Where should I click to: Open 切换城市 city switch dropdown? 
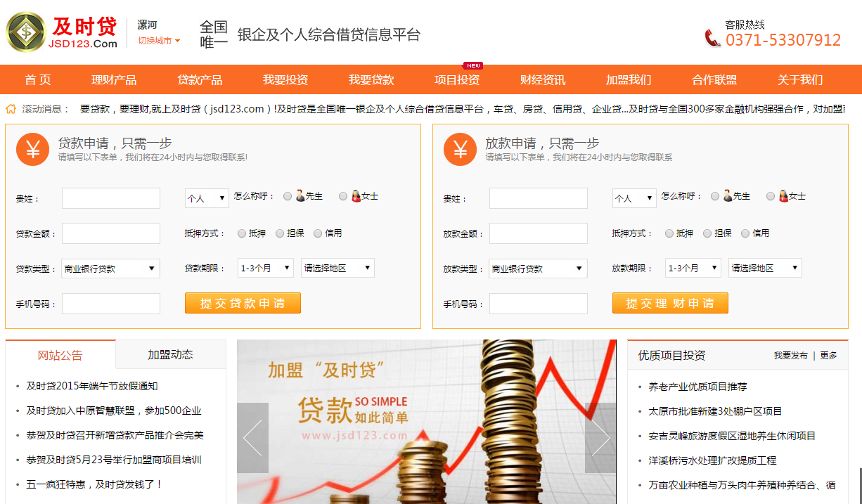pyautogui.click(x=159, y=41)
